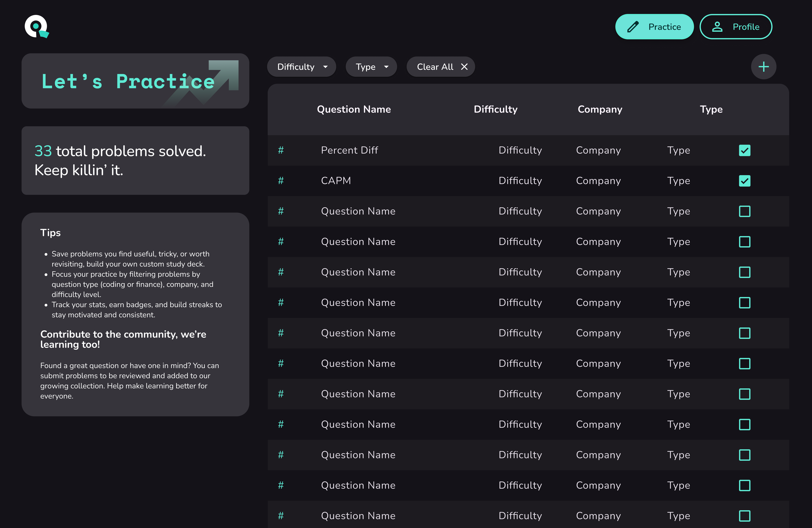
Task: Click the app logo in top left
Action: 36,27
